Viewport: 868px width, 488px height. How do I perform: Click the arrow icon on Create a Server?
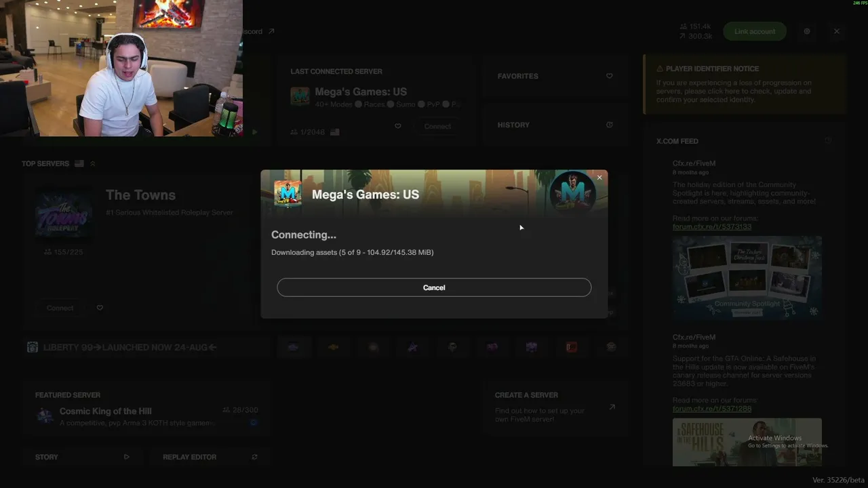coord(612,407)
